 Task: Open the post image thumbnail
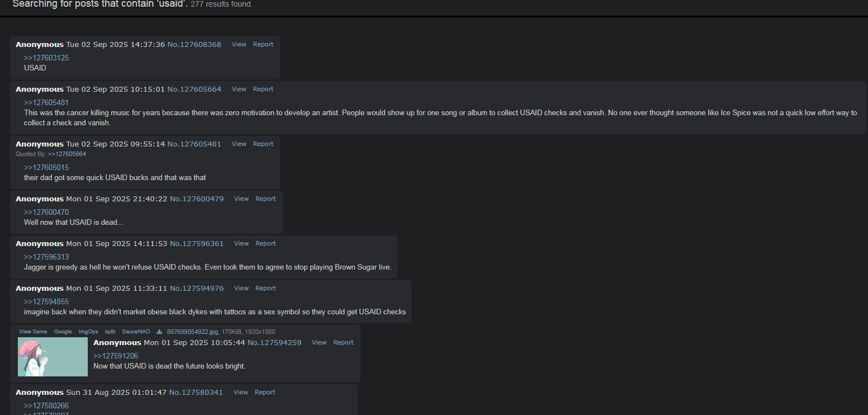coord(53,357)
